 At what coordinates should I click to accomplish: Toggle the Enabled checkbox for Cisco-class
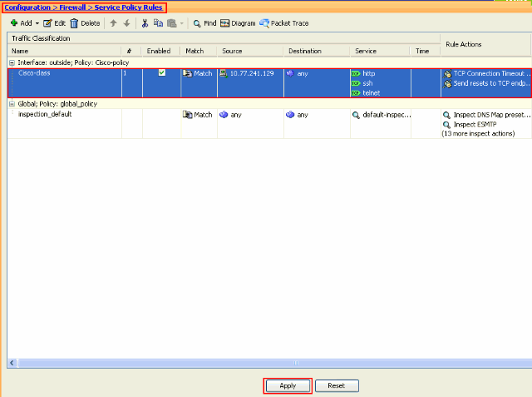(162, 72)
